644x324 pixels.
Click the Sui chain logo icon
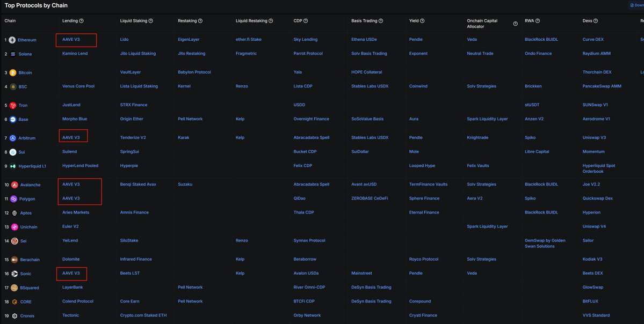13,152
